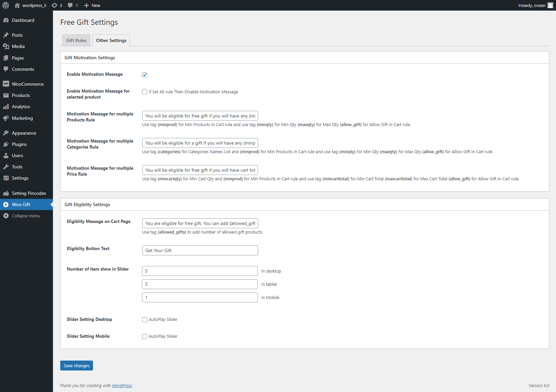
Task: Collapse the admin sidebar menu
Action: [x=26, y=216]
